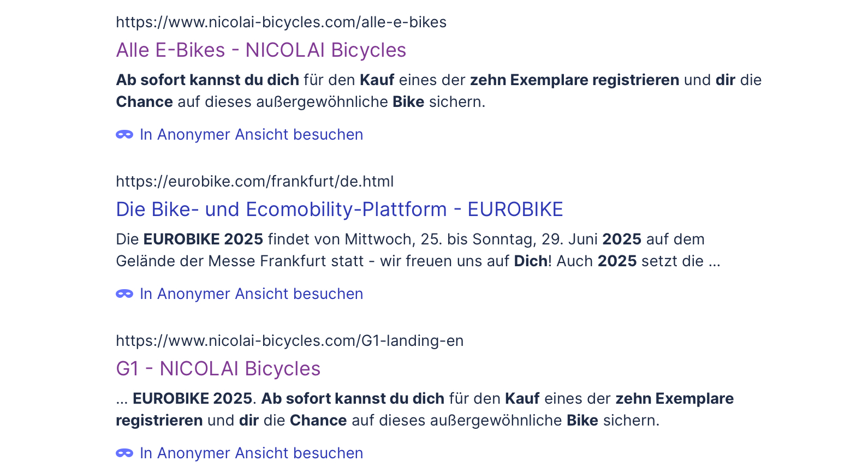Click the eurobike.com/frankfurt/de.html URL text
This screenshot has height=473, width=868.
pos(255,181)
